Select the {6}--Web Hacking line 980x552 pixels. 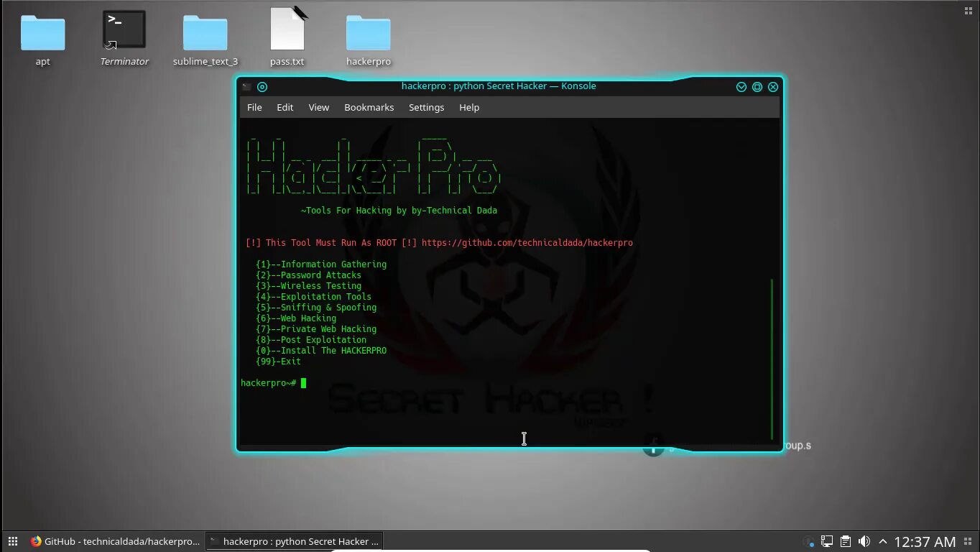[296, 318]
